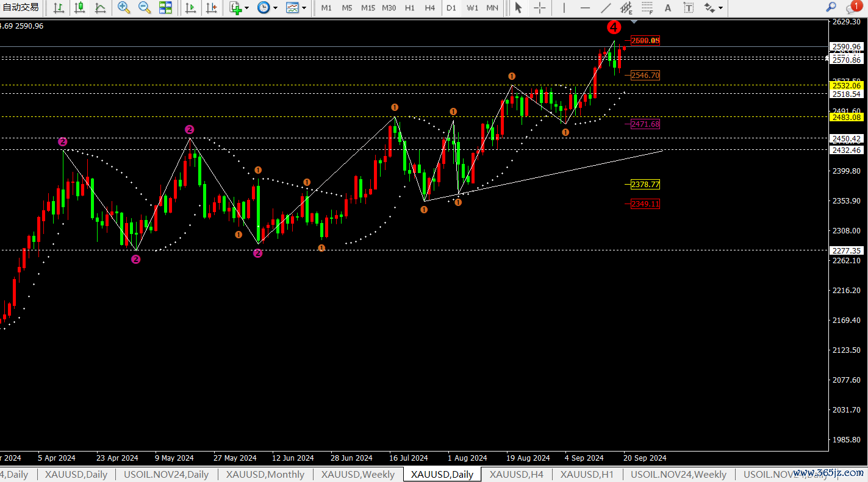Viewport: 868px width, 482px height.
Task: Select the crosshair tool
Action: [540, 8]
